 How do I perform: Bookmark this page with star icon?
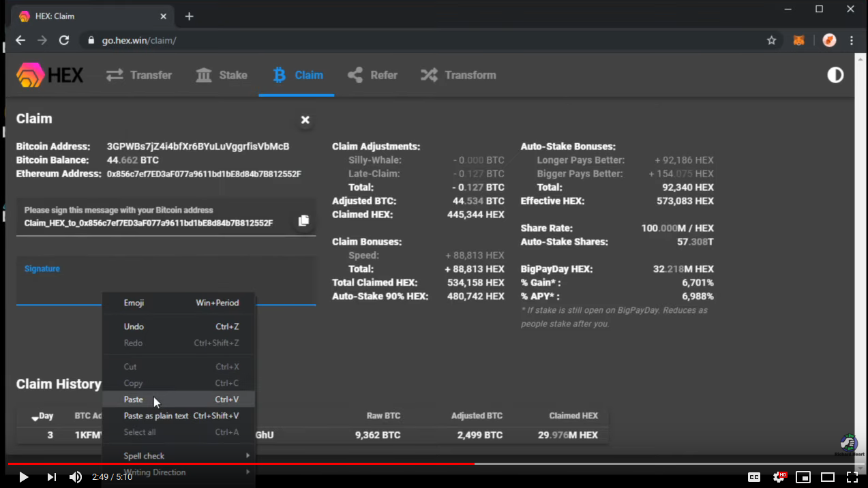click(771, 40)
